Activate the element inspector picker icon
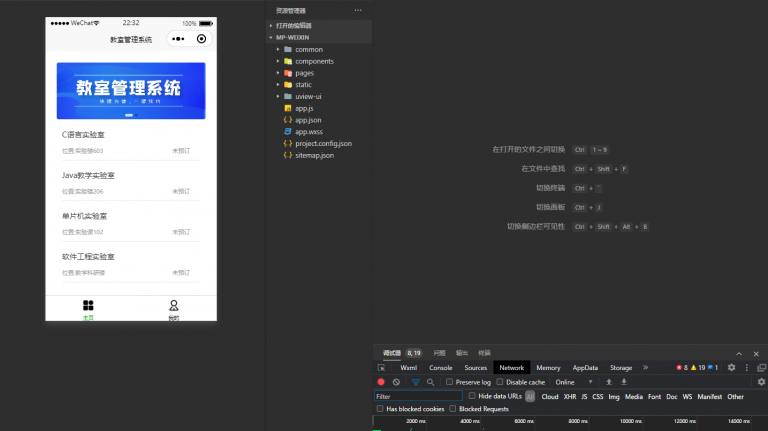 click(x=382, y=368)
